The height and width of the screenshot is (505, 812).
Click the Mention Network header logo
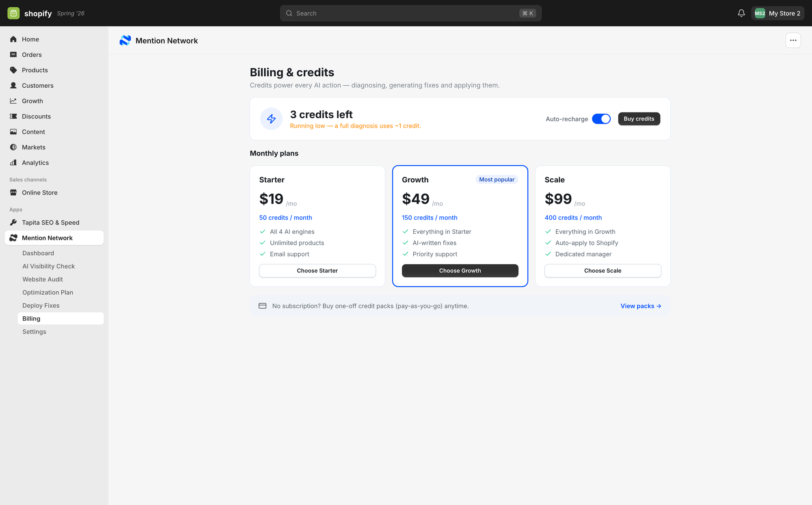point(125,40)
